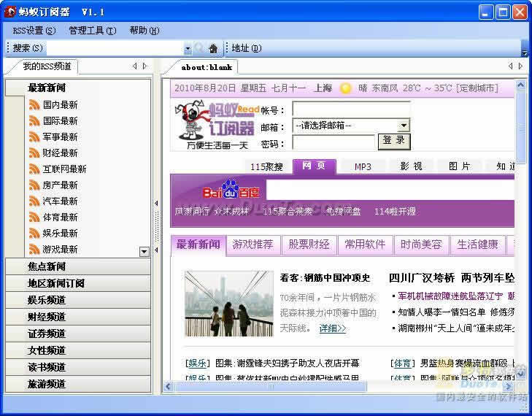
Task: Click the bridge news photo thumbnail
Action: (x=228, y=304)
